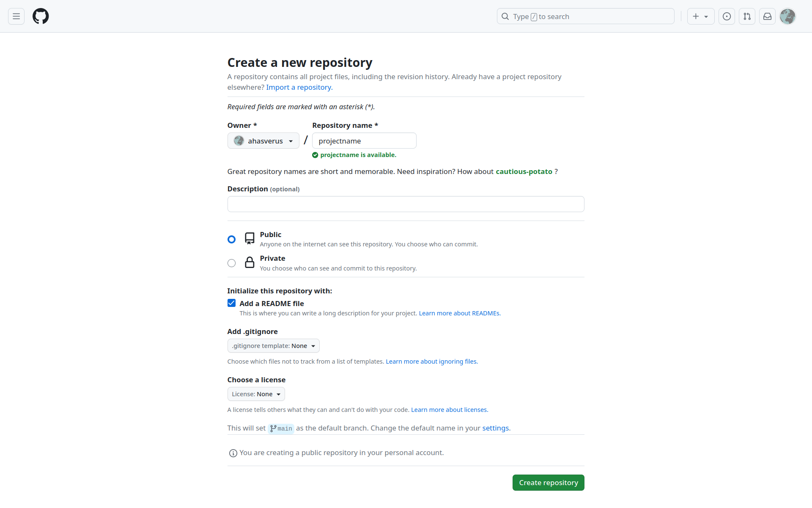The height and width of the screenshot is (508, 812).
Task: Uncheck the Add a README file checkbox
Action: coord(231,303)
